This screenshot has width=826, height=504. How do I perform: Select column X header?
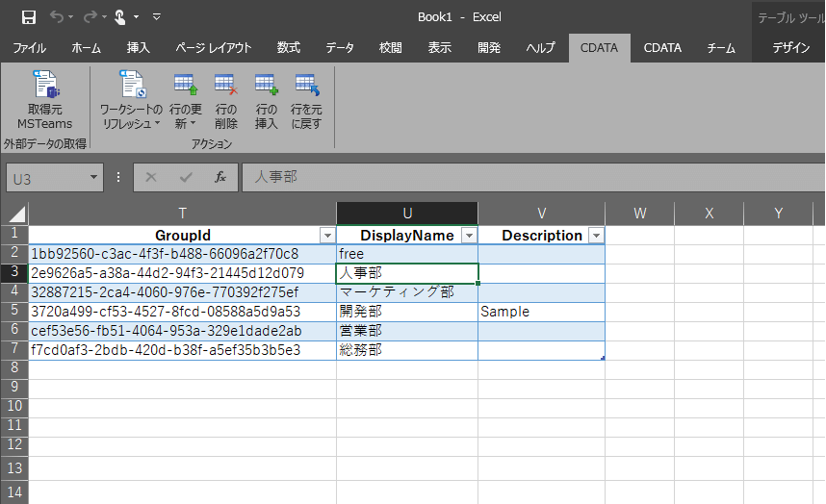710,214
